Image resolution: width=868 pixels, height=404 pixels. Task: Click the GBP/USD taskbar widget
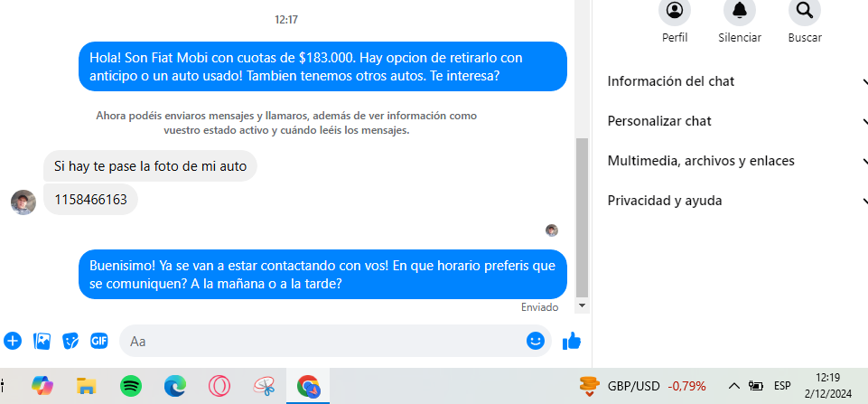(643, 386)
